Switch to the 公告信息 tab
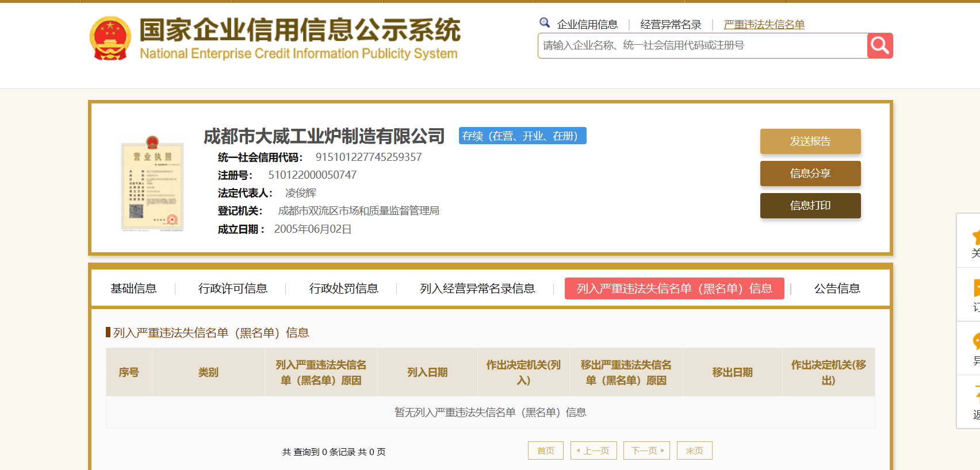Screen dimensions: 980x470 point(837,288)
